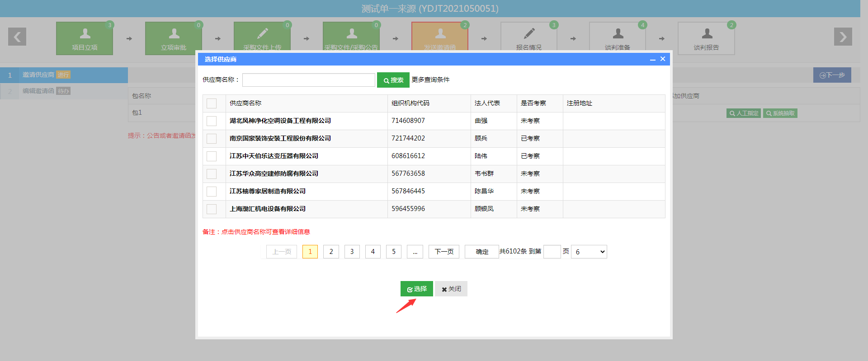The width and height of the screenshot is (868, 361).
Task: Open the 项目立项 workflow step
Action: click(x=85, y=38)
